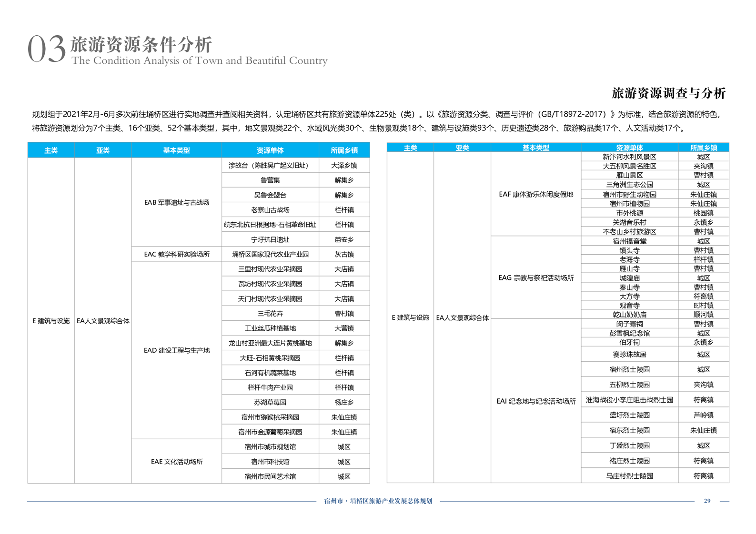
Task: Click the cell 涉故台（陈胜吴广起义旧址）
Action: pyautogui.click(x=270, y=165)
